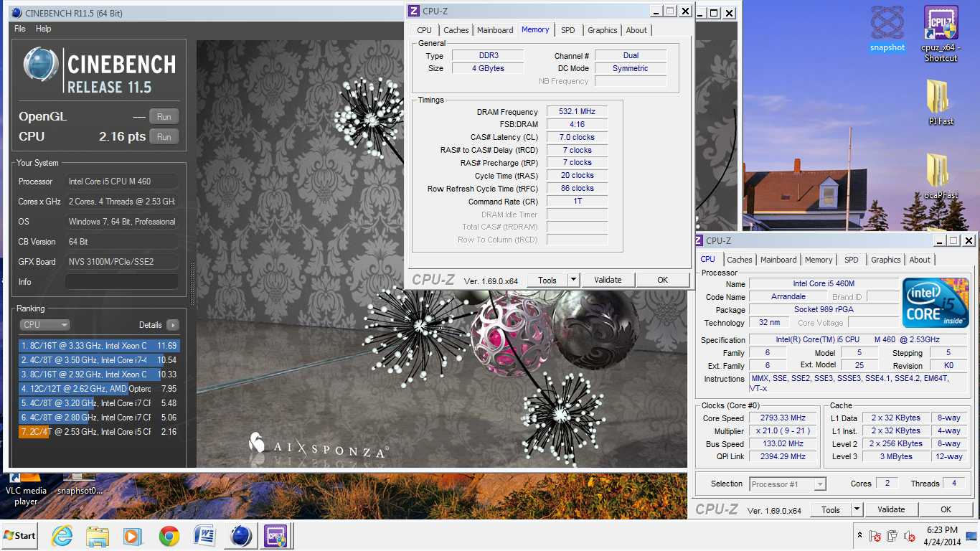The width and height of the screenshot is (980, 551).
Task: Switch to CPU tab in Memory CPU-Z window
Action: (424, 30)
